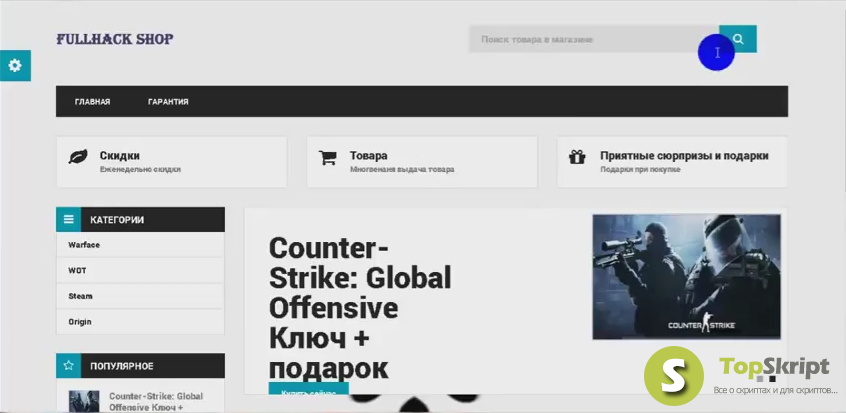
Task: Click the FULLHACK SHOP logo
Action: pyautogui.click(x=115, y=39)
